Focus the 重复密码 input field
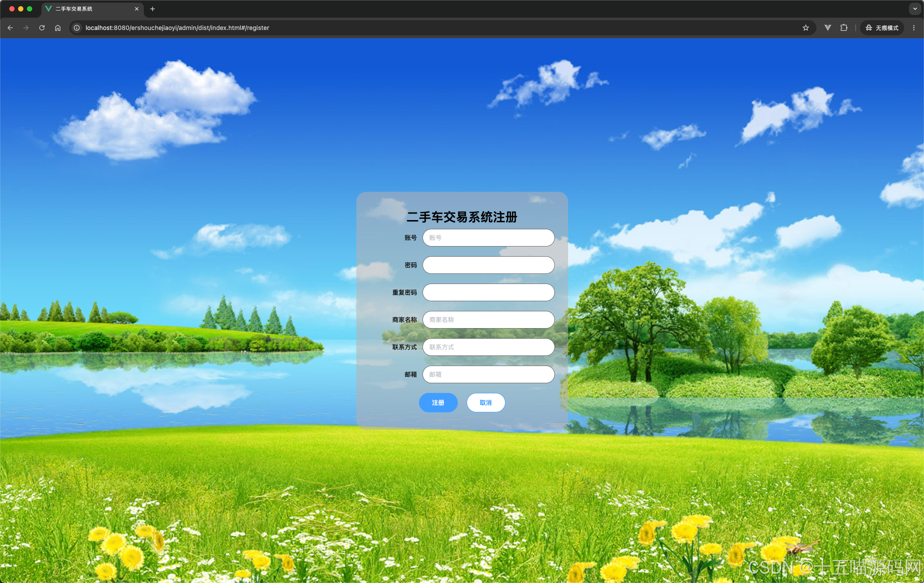Viewport: 924px width, 583px height. coord(489,292)
